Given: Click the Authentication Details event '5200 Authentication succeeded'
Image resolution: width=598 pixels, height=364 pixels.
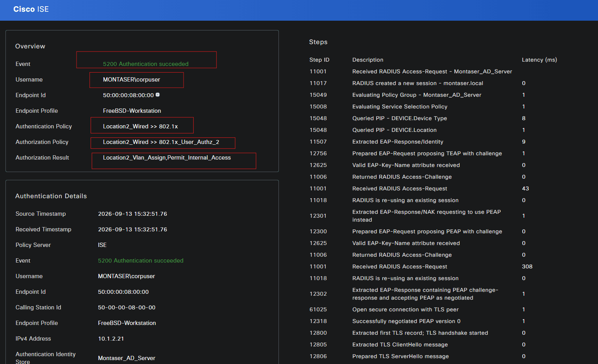Looking at the screenshot, I should (141, 261).
